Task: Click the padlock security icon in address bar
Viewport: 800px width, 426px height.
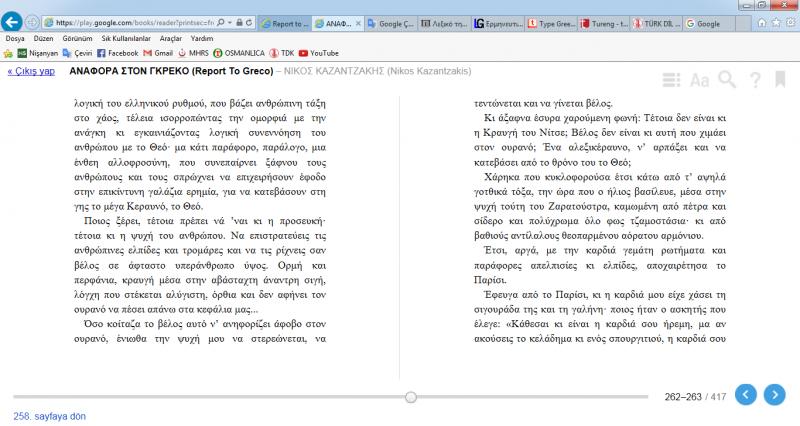Action: [239, 22]
